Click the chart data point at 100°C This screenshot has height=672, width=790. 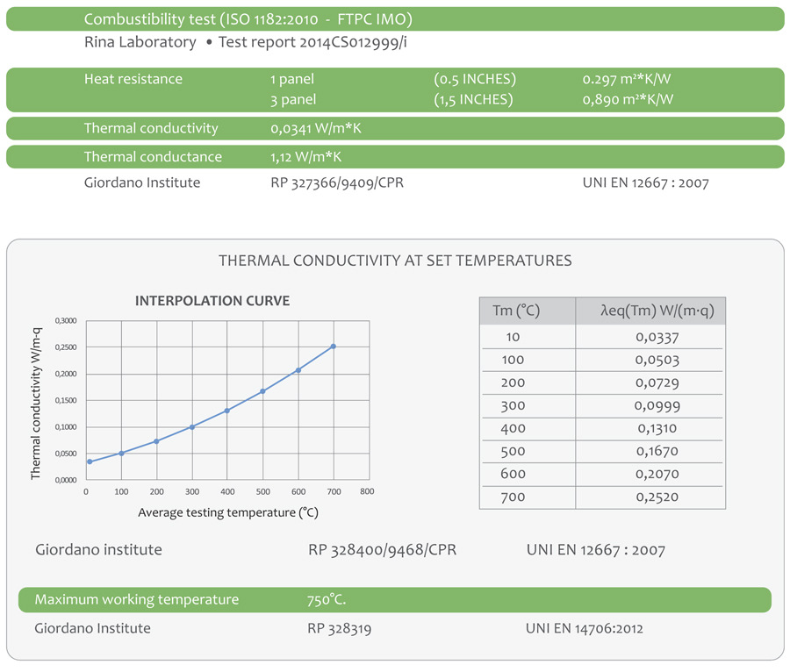(x=121, y=454)
